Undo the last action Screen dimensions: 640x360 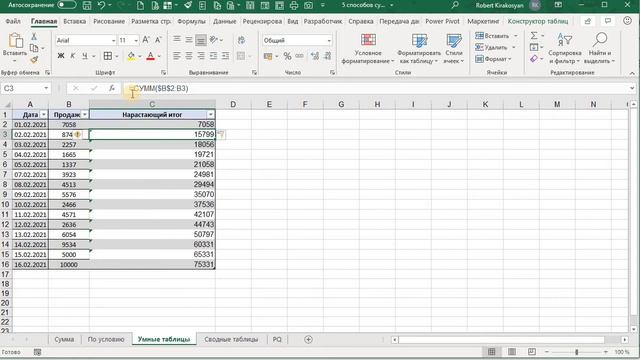click(x=101, y=5)
